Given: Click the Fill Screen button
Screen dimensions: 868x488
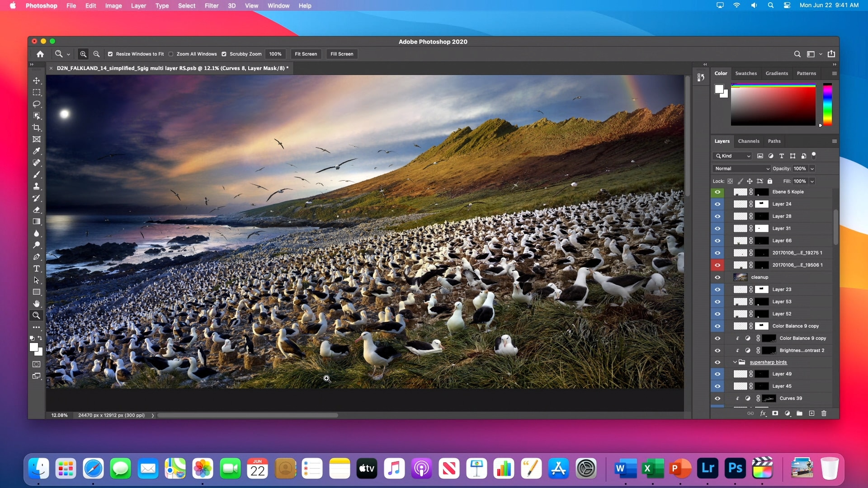Looking at the screenshot, I should tap(342, 54).
